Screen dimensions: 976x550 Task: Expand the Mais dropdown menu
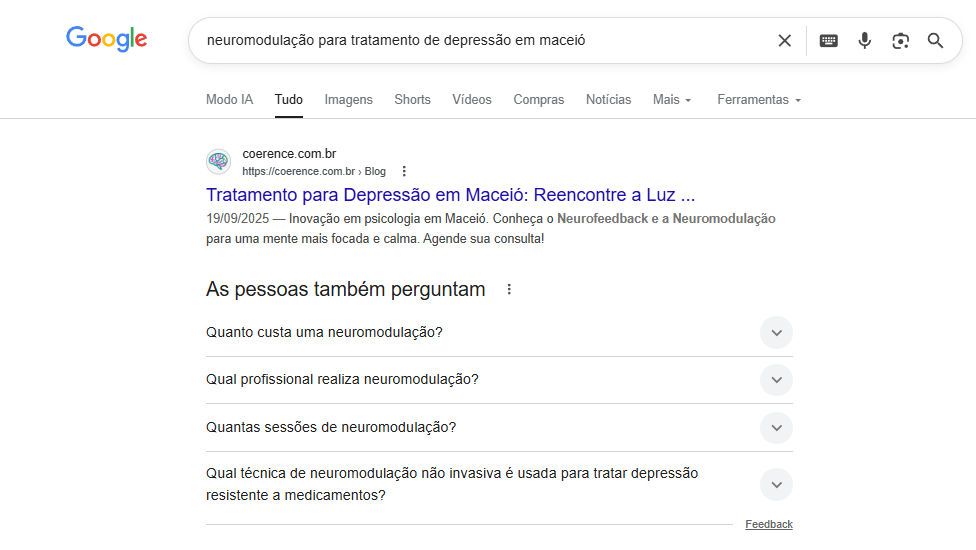[672, 100]
